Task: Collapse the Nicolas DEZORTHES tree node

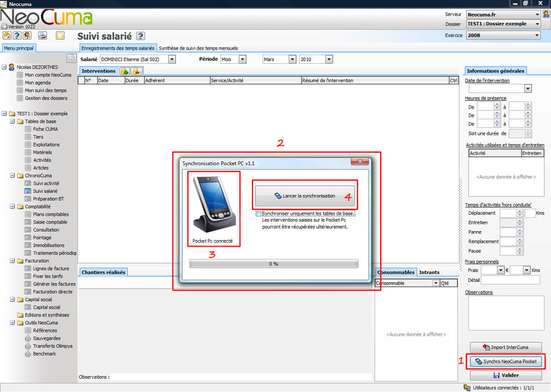Action: click(x=4, y=67)
